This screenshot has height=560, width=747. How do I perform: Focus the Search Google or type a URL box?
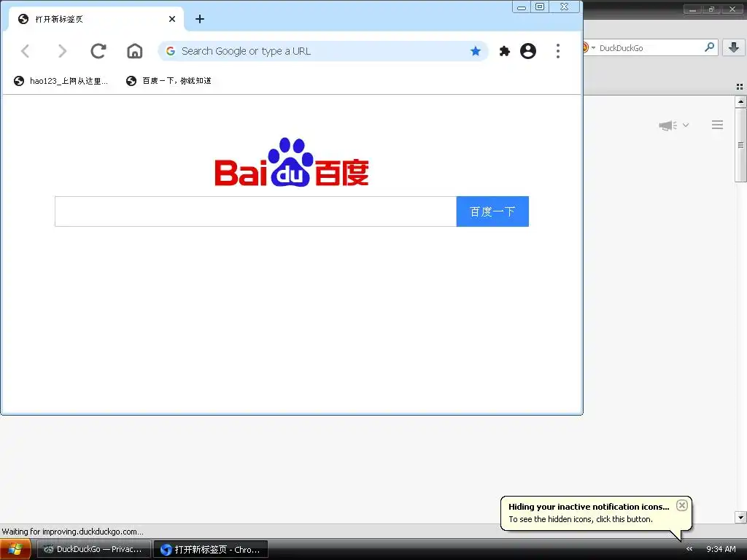tap(323, 51)
